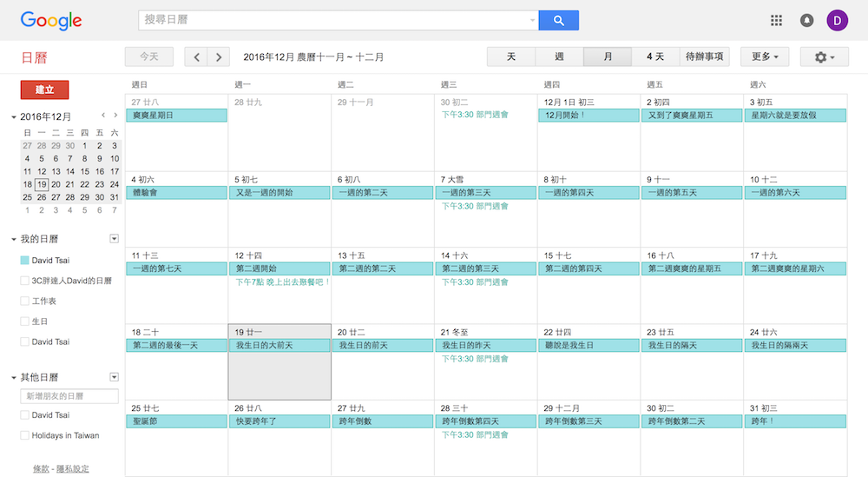Screen dimensions: 868x477
Task: Click the blue magnifier search button
Action: (x=558, y=20)
